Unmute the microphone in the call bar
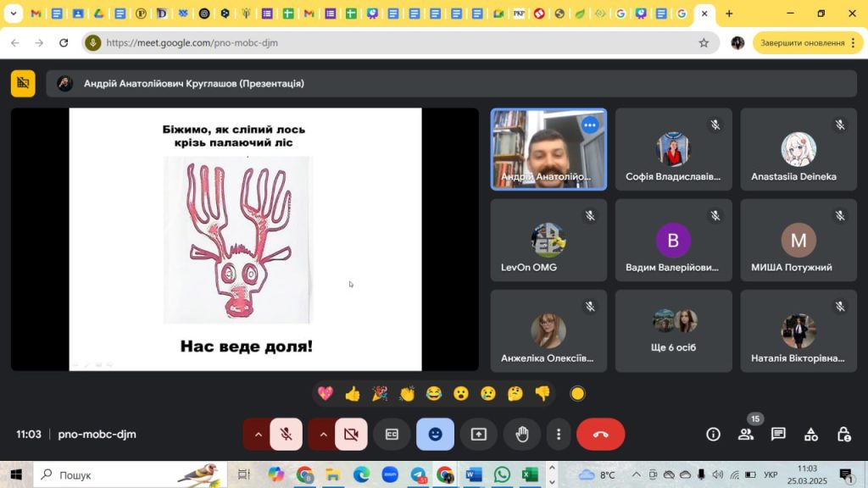The height and width of the screenshot is (488, 868). [x=287, y=435]
